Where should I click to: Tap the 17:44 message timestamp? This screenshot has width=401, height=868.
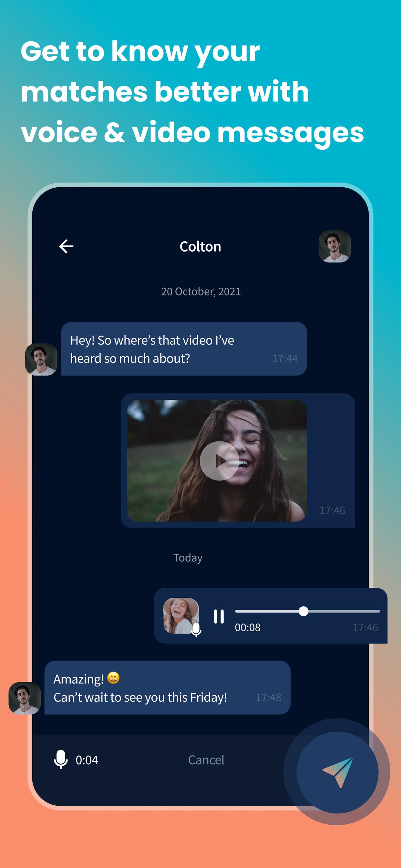point(285,358)
